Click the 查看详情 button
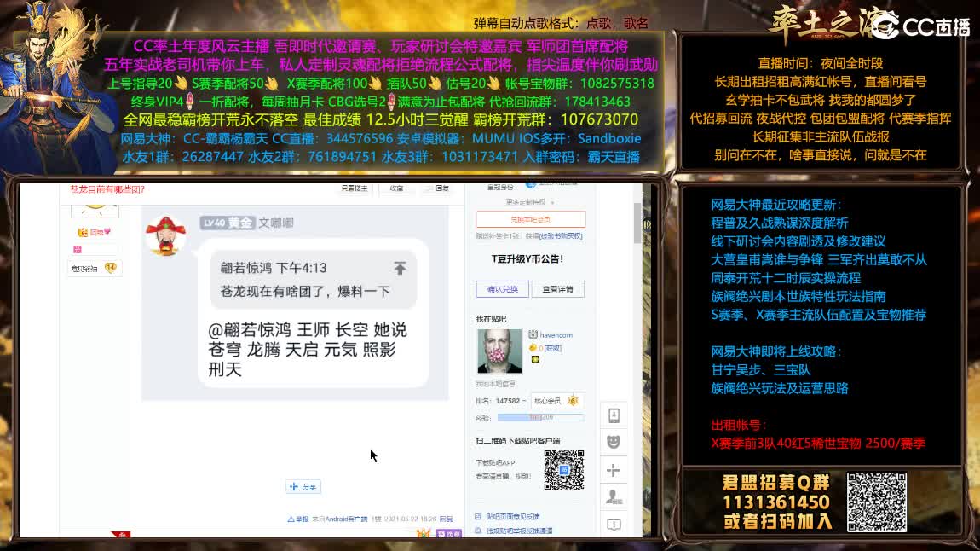 tap(558, 289)
